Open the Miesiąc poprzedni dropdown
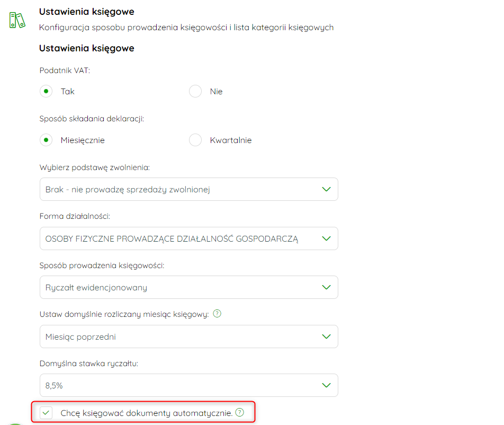The height and width of the screenshot is (425, 504). click(x=188, y=337)
